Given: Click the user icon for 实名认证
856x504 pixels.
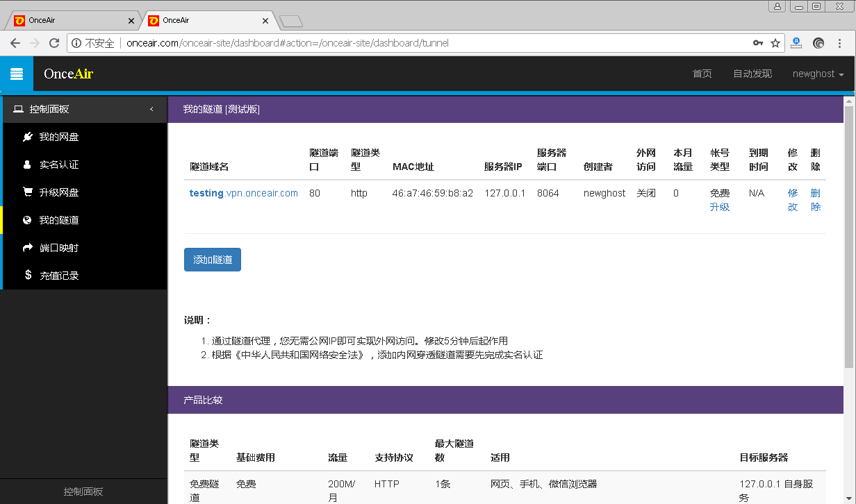Looking at the screenshot, I should (x=27, y=165).
